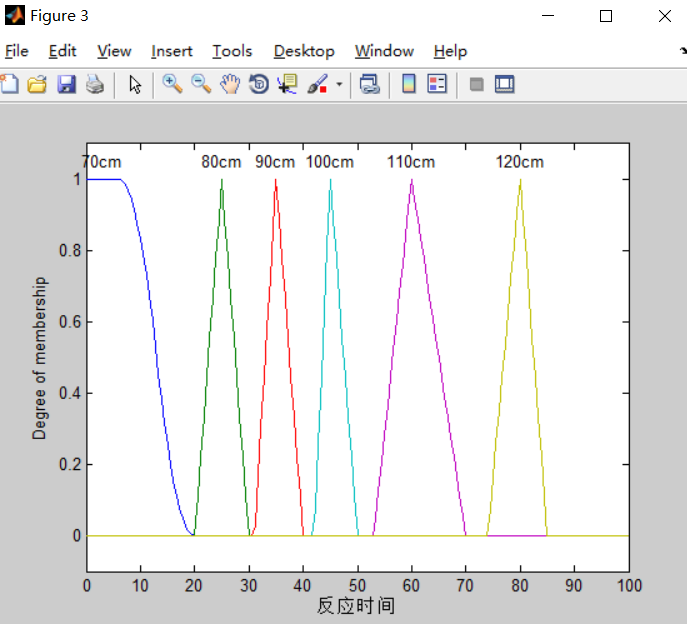Close the Figure 3 window

(x=665, y=16)
